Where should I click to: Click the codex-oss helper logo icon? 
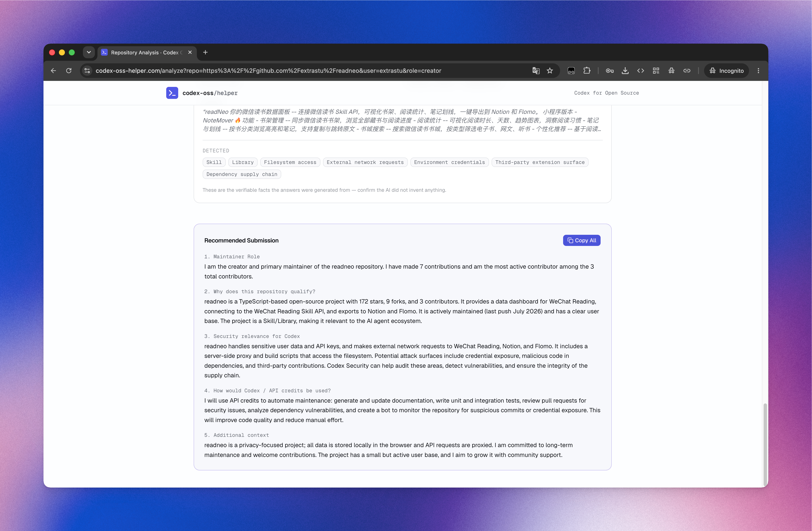pyautogui.click(x=172, y=93)
